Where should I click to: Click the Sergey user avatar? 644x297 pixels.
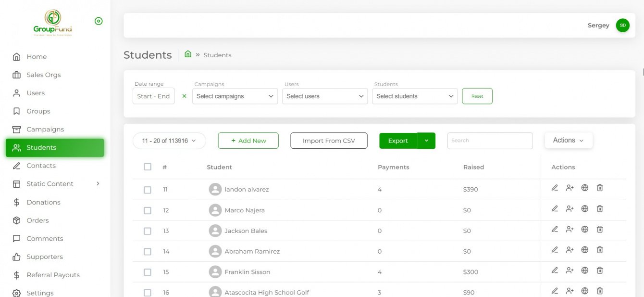click(x=622, y=26)
